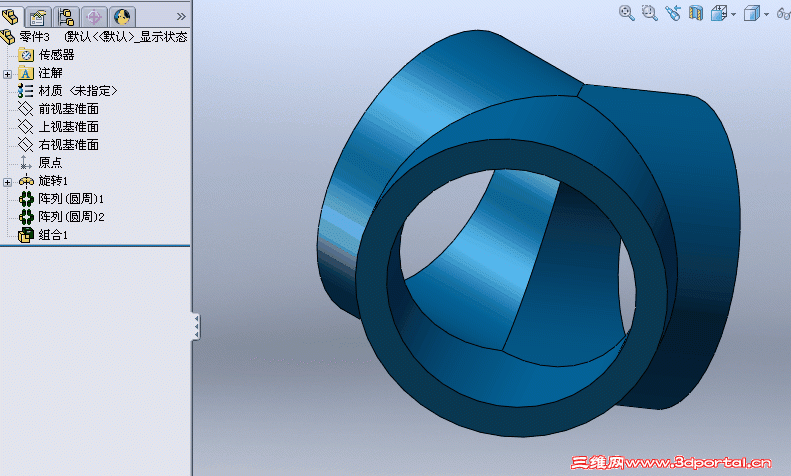Click the 前视基准面 label
Viewport: 791px width, 476px height.
tap(69, 109)
